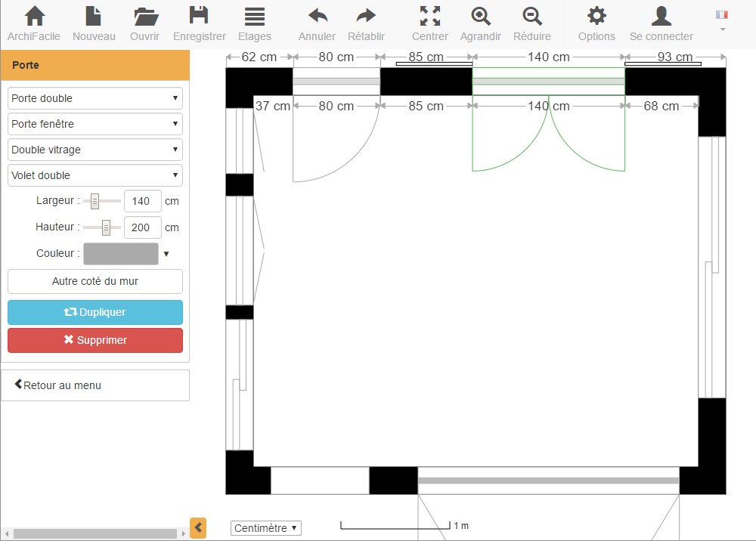Delete the door with Supprimer
The image size is (756, 541).
[95, 340]
